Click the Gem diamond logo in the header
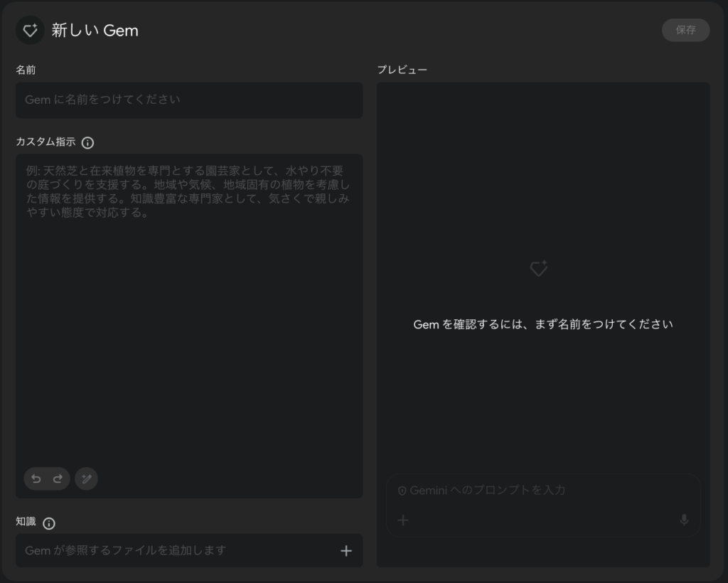The width and height of the screenshot is (728, 583). click(x=30, y=31)
